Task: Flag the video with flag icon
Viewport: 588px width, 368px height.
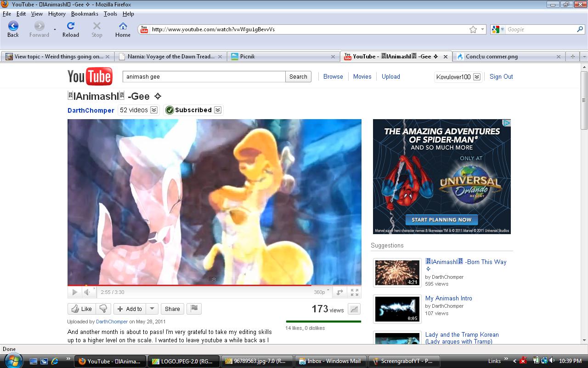Action: point(194,309)
